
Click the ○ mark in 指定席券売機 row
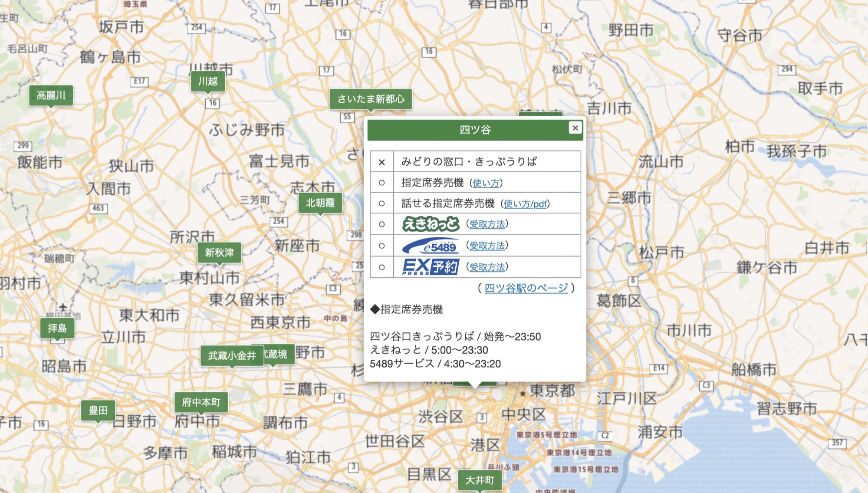click(381, 183)
